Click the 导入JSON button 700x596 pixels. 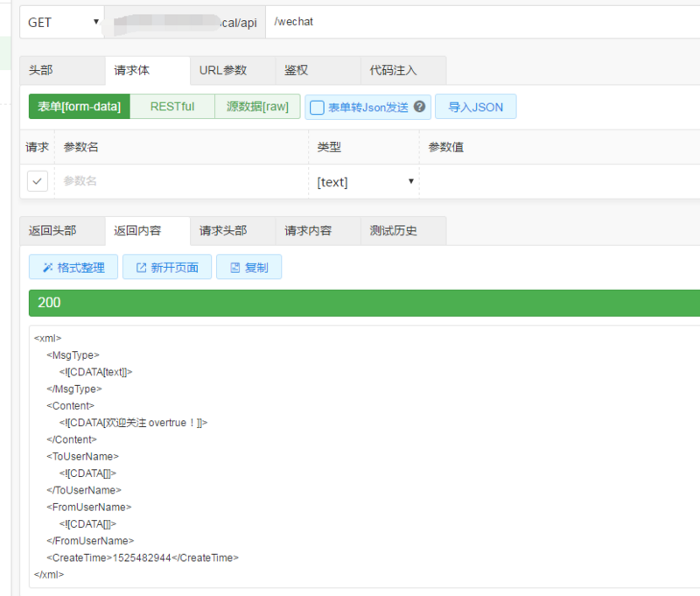475,107
